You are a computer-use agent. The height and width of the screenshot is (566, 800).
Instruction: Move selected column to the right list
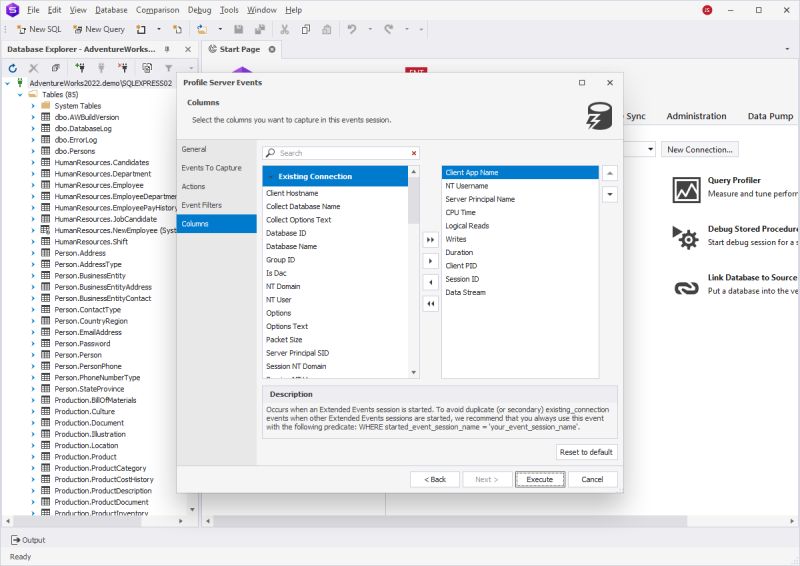[x=431, y=261]
